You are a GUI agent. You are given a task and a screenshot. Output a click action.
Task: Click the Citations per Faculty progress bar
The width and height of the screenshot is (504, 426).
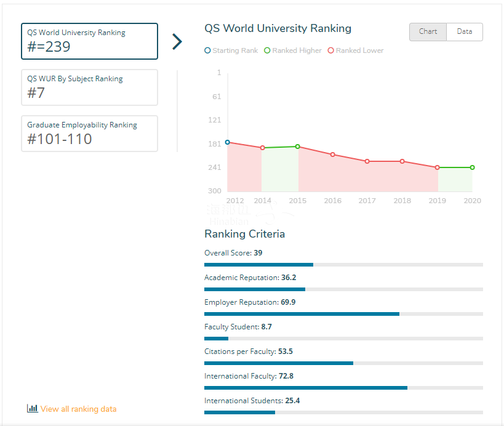click(x=343, y=363)
